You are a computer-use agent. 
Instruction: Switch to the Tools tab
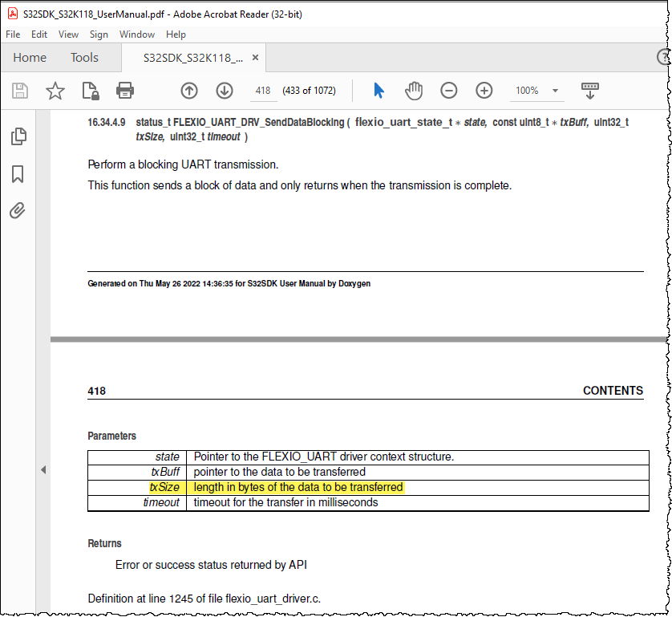point(84,58)
